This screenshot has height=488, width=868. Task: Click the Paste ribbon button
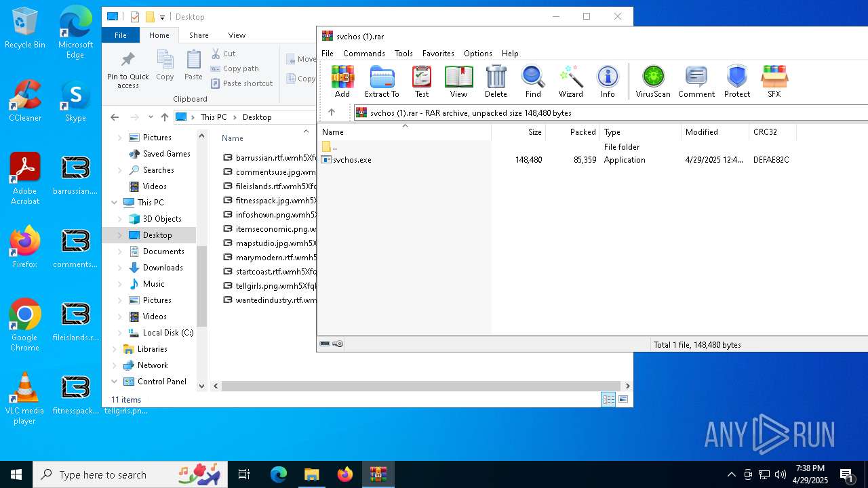coord(193,65)
